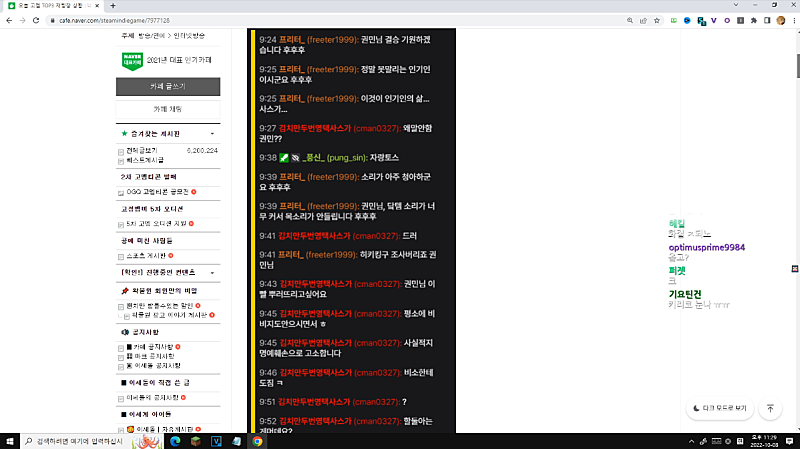The image size is (800, 449).
Task: Show hidden tray icons chevron
Action: point(691,441)
